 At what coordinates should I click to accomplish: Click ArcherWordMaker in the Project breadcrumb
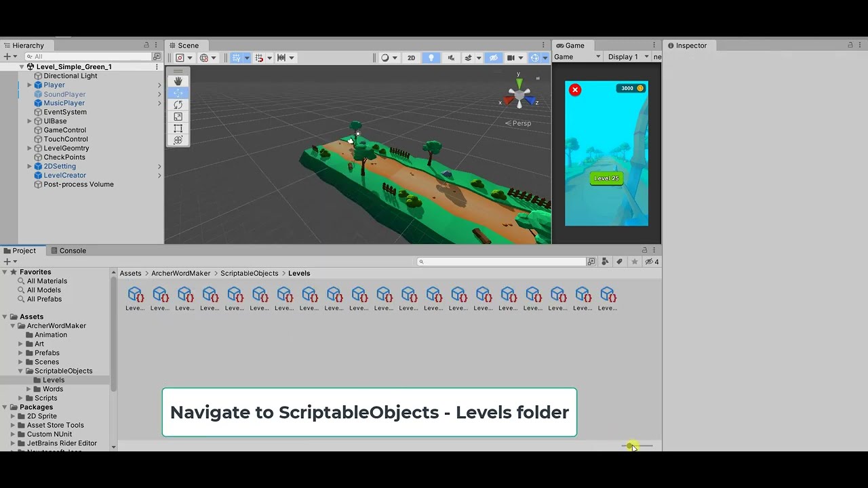[x=181, y=273]
